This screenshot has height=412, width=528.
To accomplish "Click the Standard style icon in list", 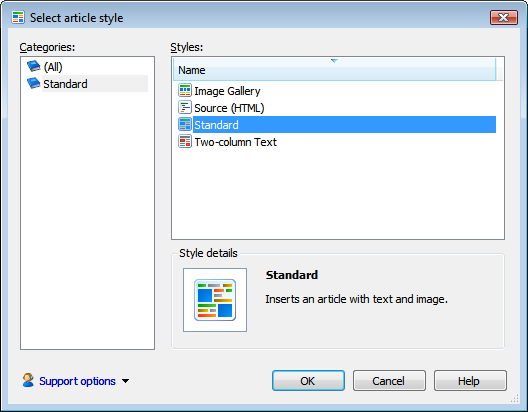I will tap(185, 125).
